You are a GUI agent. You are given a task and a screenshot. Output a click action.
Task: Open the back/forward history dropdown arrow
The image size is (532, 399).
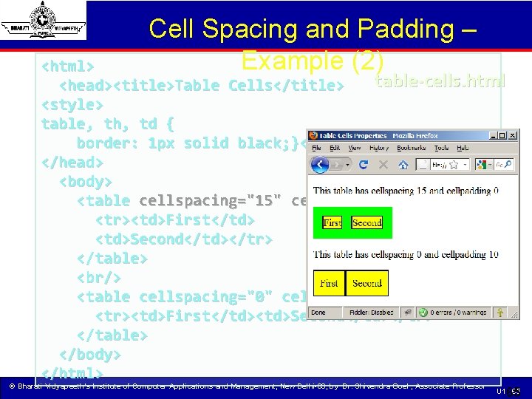[348, 165]
